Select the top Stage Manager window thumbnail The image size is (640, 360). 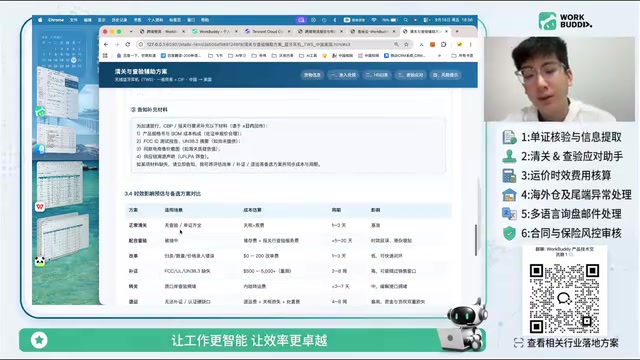(58, 92)
